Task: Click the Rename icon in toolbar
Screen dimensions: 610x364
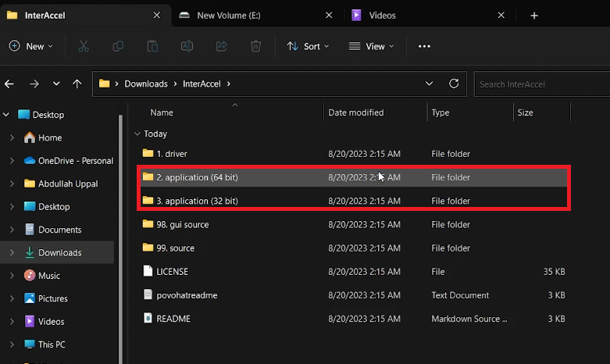Action: point(187,46)
